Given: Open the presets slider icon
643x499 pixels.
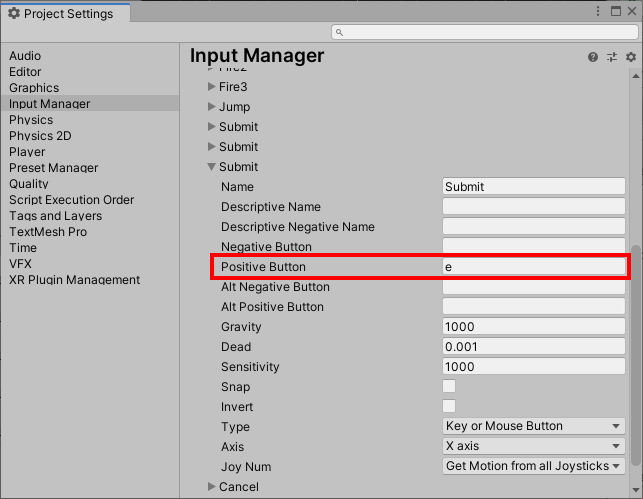Looking at the screenshot, I should [612, 57].
